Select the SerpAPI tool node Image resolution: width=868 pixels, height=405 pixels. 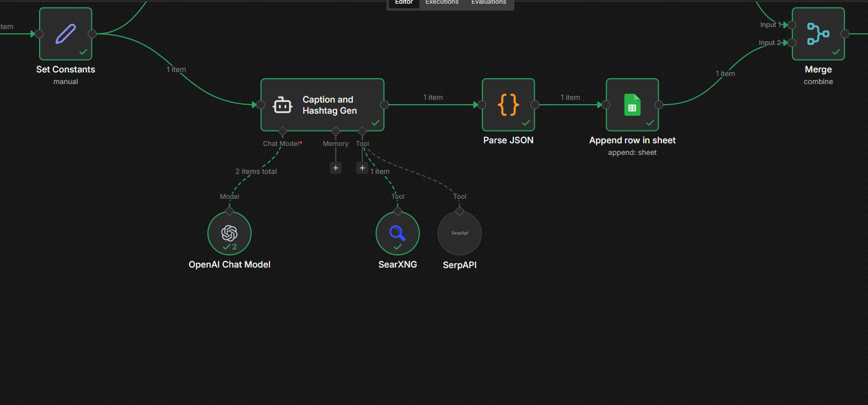tap(460, 233)
